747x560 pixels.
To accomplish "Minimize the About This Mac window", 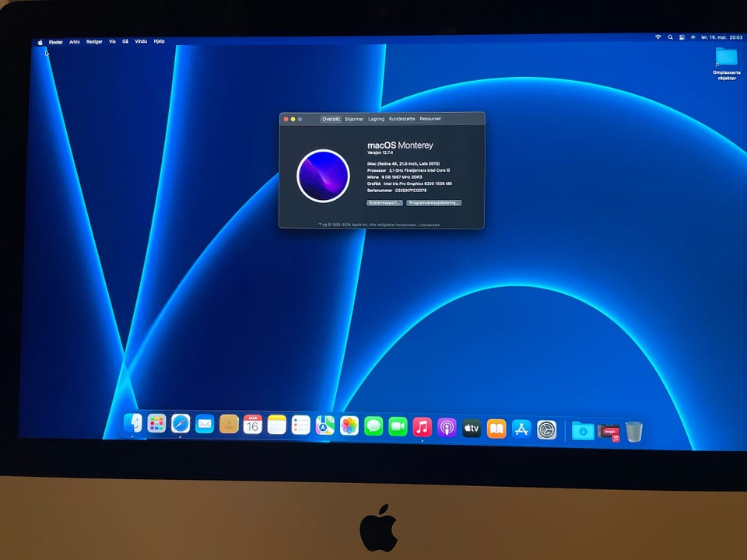I will 293,119.
